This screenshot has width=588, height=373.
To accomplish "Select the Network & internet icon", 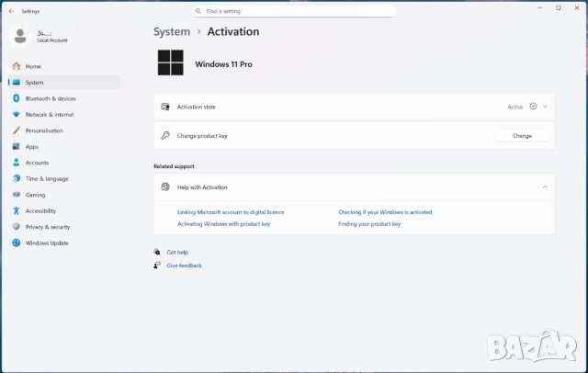I will click(x=17, y=115).
